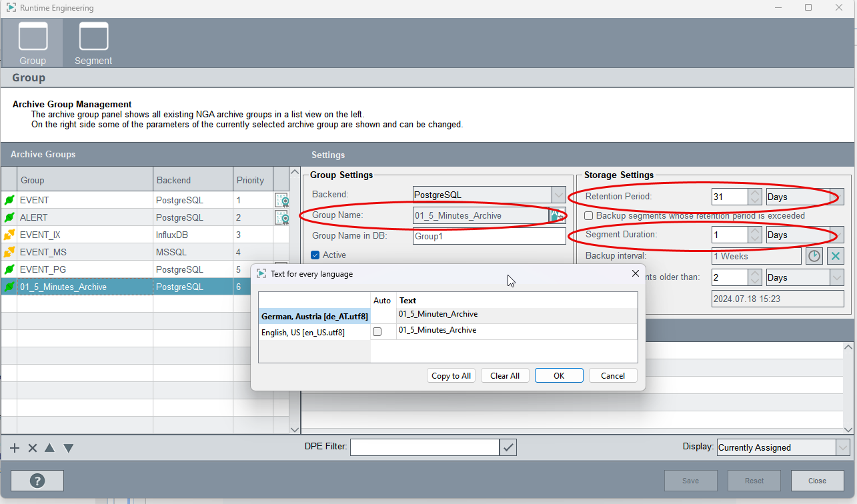
Task: Click the yellow status arrow beside EVENT_IX
Action: (x=7, y=234)
